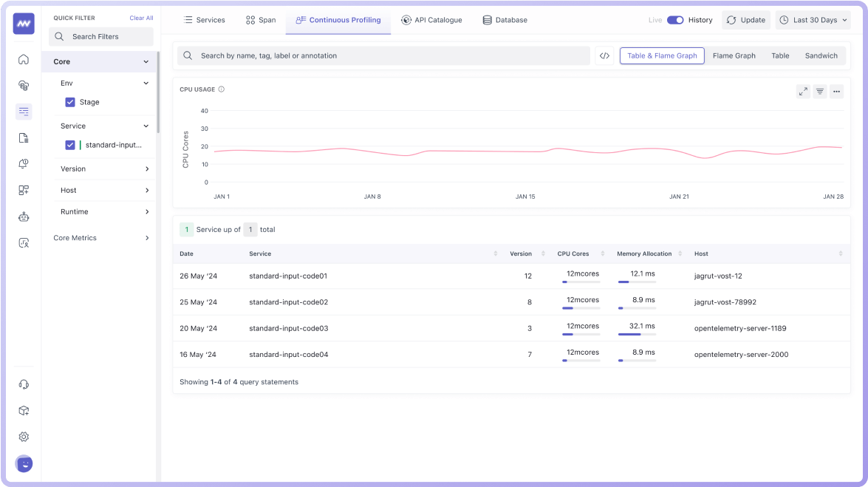Expand the Runtime filter group
The height and width of the screenshot is (487, 868).
click(147, 211)
